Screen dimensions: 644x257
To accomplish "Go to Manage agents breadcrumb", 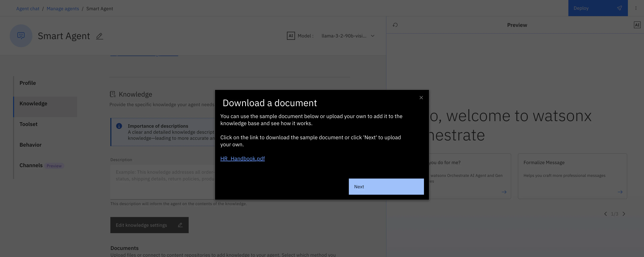I will [63, 9].
